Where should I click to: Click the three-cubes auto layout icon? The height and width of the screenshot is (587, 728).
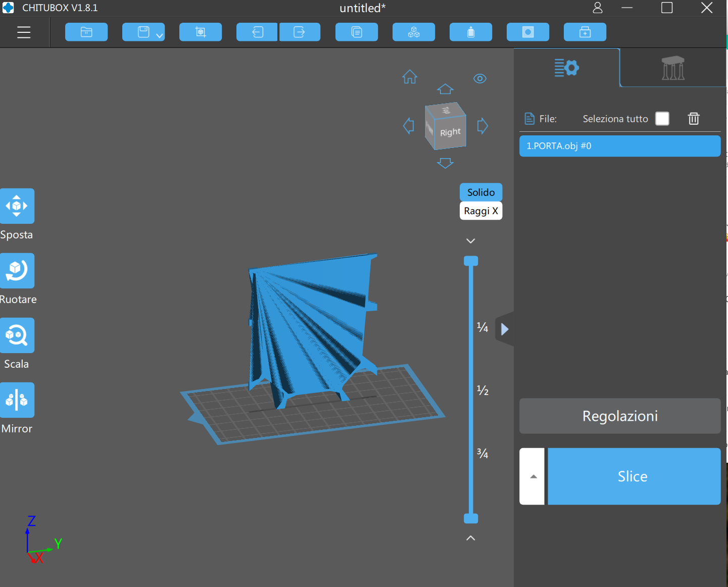[x=413, y=32]
